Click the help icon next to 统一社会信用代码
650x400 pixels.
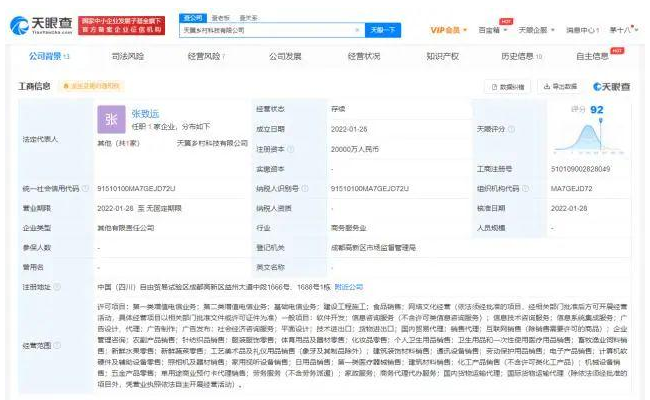pos(85,189)
